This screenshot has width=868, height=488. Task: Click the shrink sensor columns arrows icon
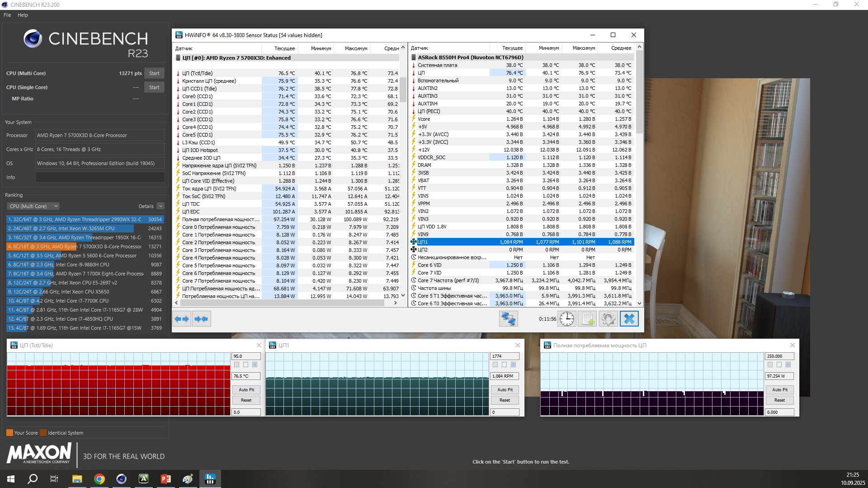201,319
